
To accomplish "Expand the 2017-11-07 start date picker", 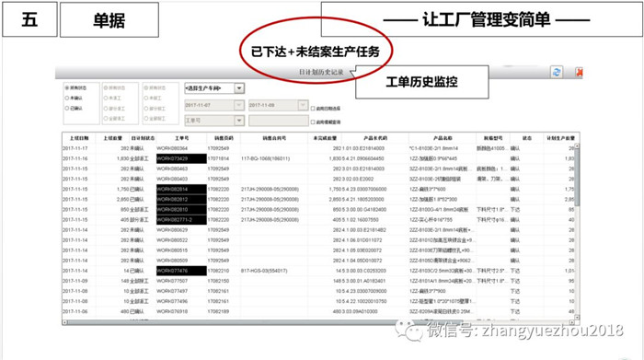I will (239, 105).
